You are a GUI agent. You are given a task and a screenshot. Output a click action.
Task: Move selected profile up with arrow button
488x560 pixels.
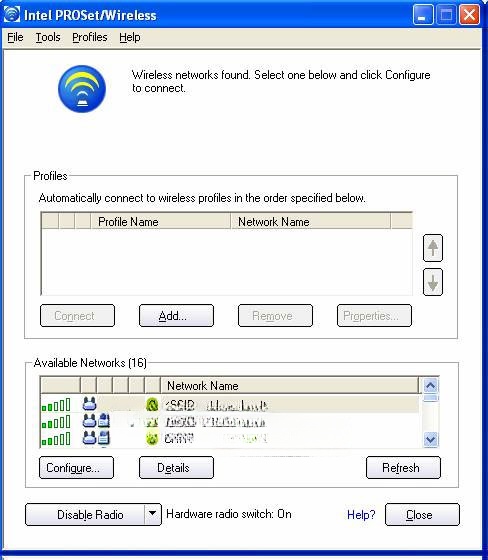[433, 248]
